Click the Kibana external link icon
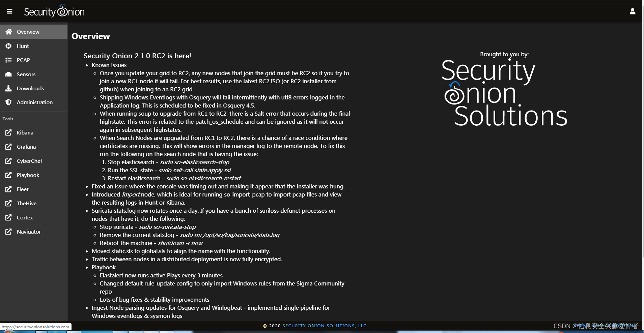Viewport: 644px width, 333px height. coord(8,132)
